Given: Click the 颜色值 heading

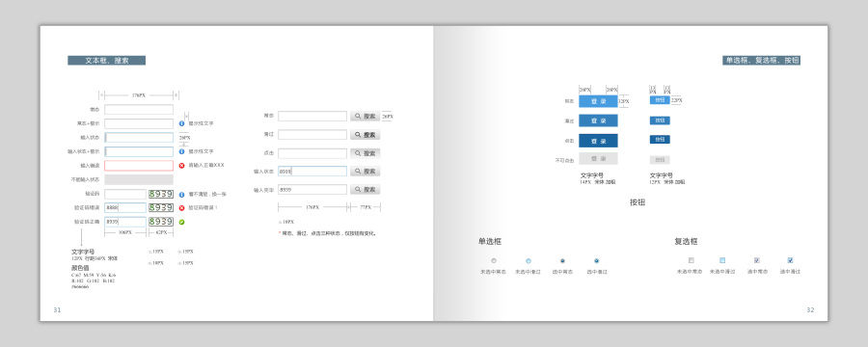Looking at the screenshot, I should pos(80,268).
